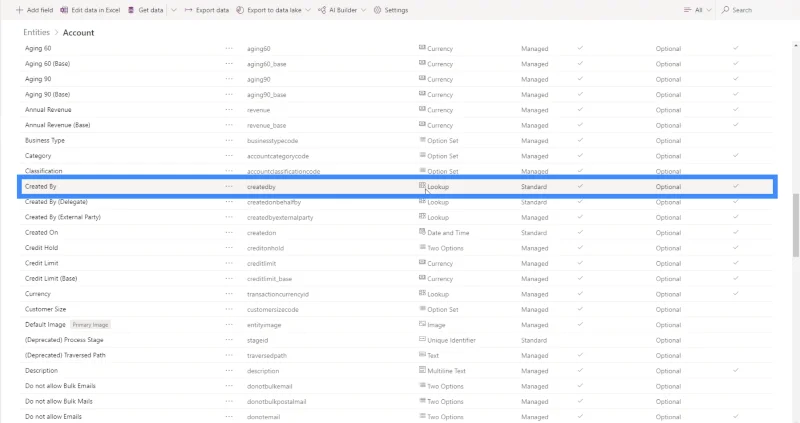The width and height of the screenshot is (800, 423).
Task: Click lookup icon in Created By (Delegate) row
Action: point(422,201)
